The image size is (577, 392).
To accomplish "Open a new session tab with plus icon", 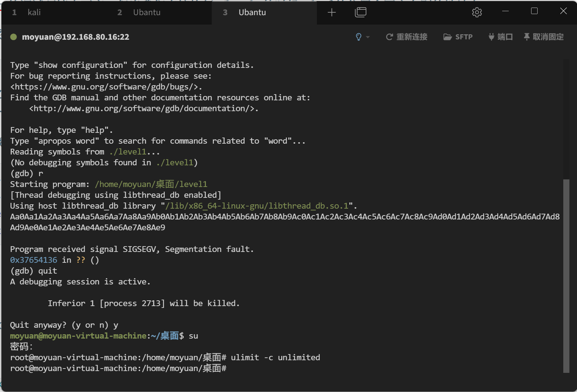I will click(x=331, y=13).
